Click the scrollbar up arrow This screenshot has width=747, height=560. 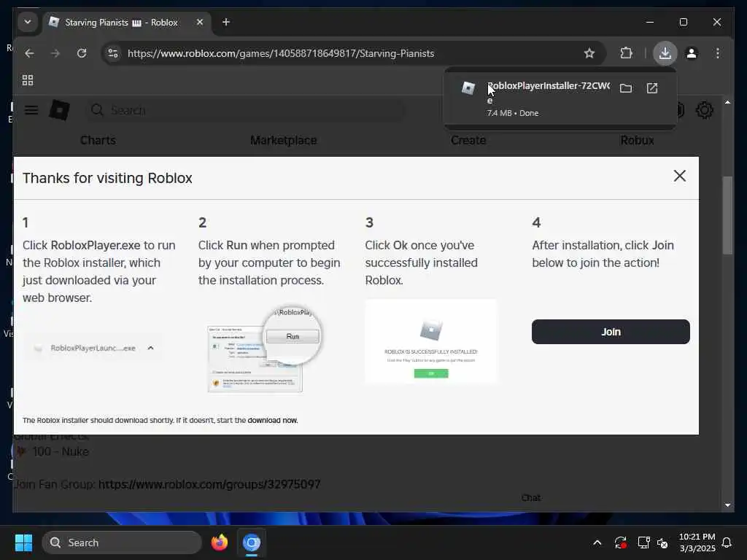click(727, 102)
